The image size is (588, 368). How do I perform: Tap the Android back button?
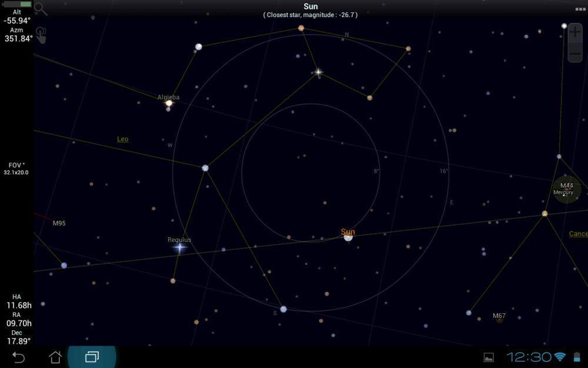point(18,357)
